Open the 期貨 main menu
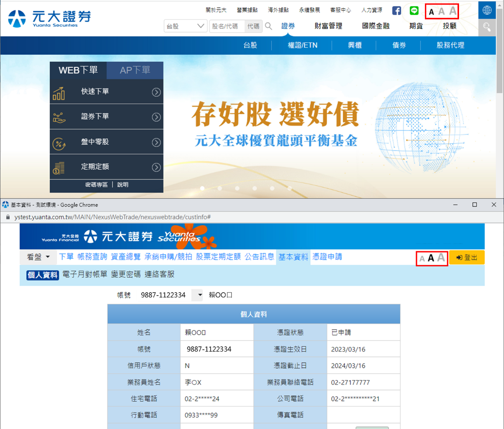Image resolution: width=504 pixels, height=429 pixels. 416,26
